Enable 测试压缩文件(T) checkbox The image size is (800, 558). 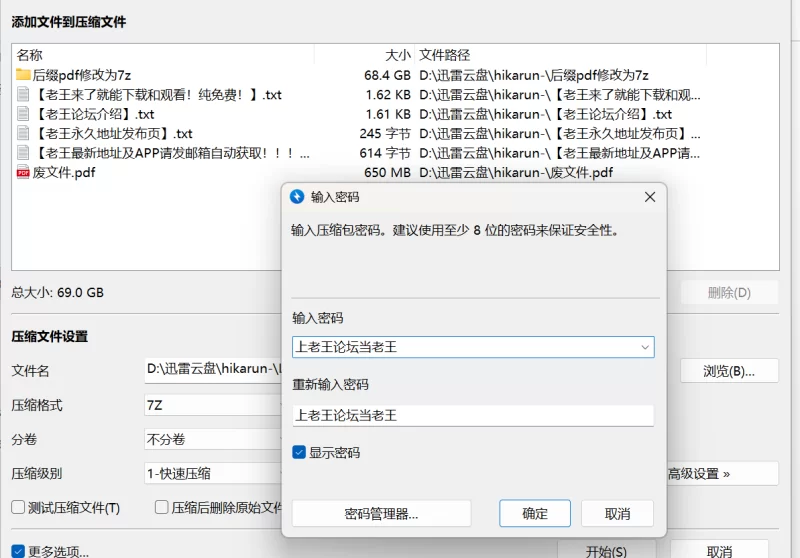18,507
